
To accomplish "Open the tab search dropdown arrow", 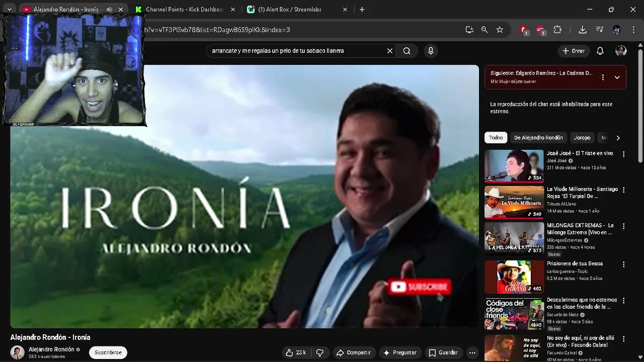I will [9, 9].
